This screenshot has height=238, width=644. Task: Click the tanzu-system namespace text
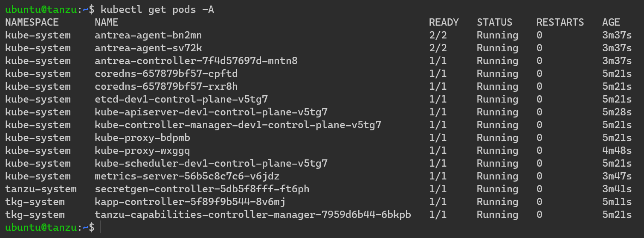click(41, 189)
